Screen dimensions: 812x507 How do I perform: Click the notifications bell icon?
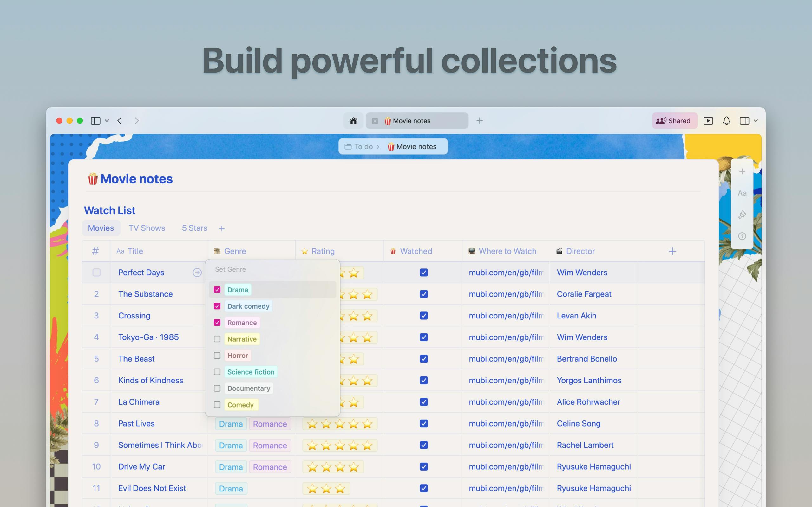point(726,121)
